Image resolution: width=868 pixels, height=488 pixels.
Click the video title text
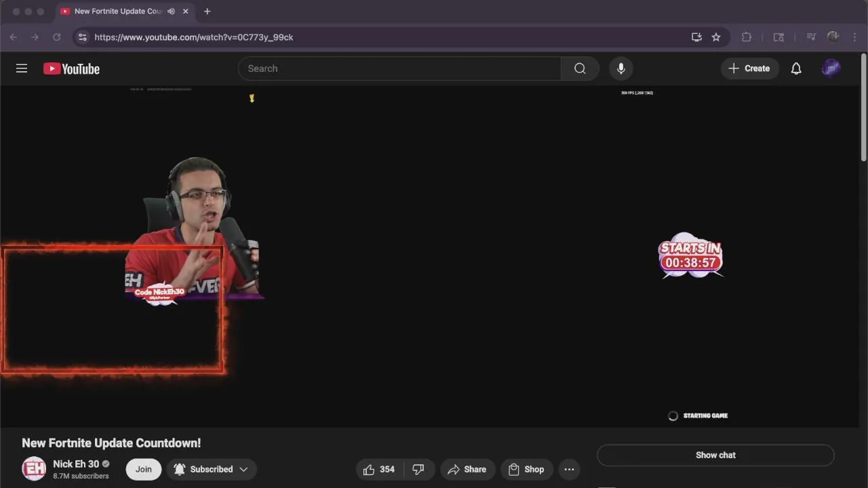[111, 443]
